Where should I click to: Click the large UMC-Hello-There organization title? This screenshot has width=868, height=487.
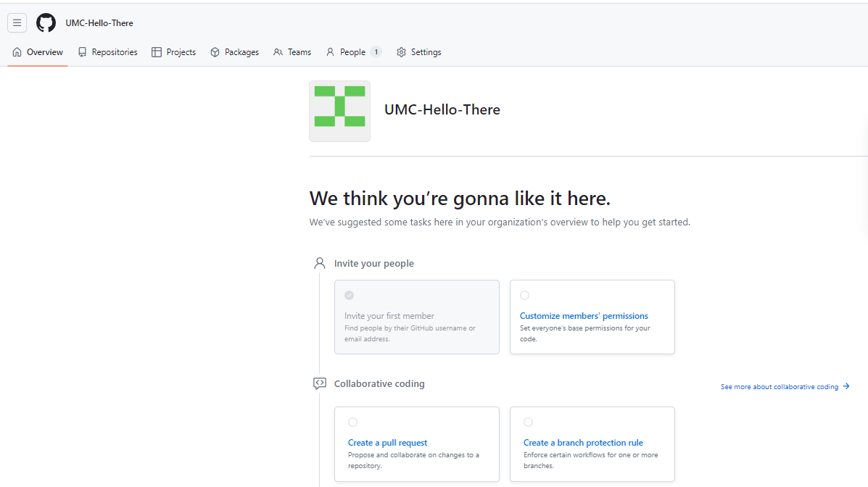coord(442,109)
